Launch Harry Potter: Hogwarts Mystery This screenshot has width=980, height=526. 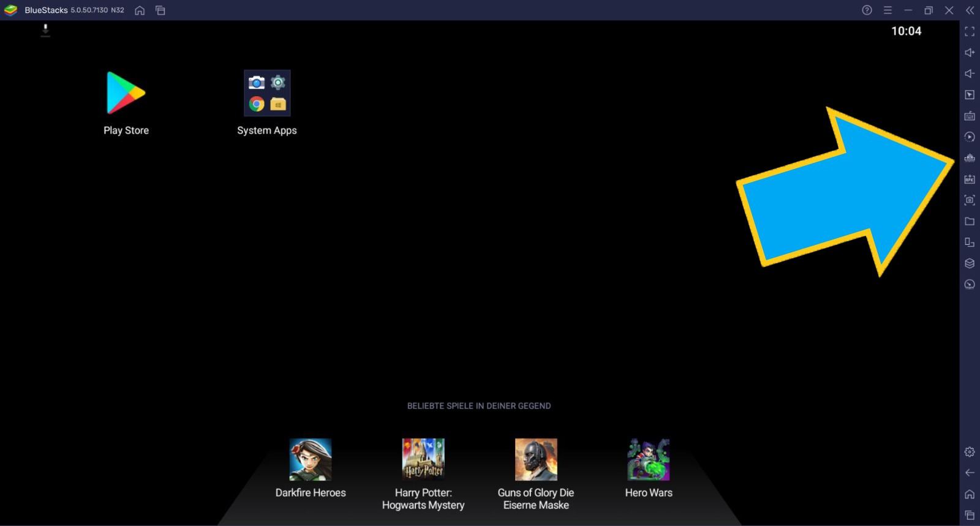(x=423, y=459)
